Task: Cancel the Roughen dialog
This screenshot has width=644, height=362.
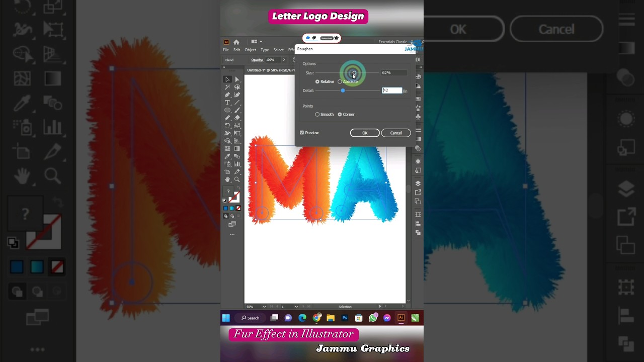Action: [x=396, y=133]
